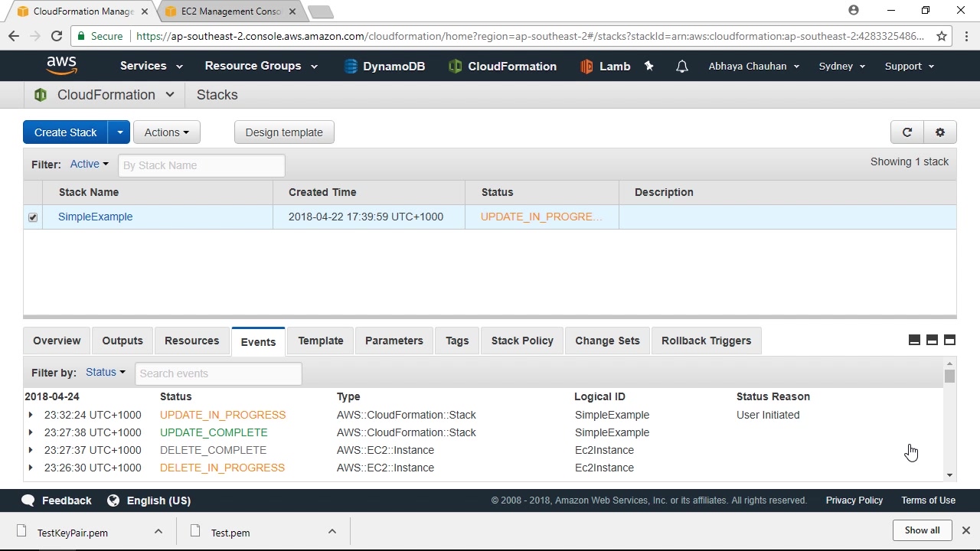Switch to the Tags tab
Viewport: 980px width, 551px height.
pos(457,341)
